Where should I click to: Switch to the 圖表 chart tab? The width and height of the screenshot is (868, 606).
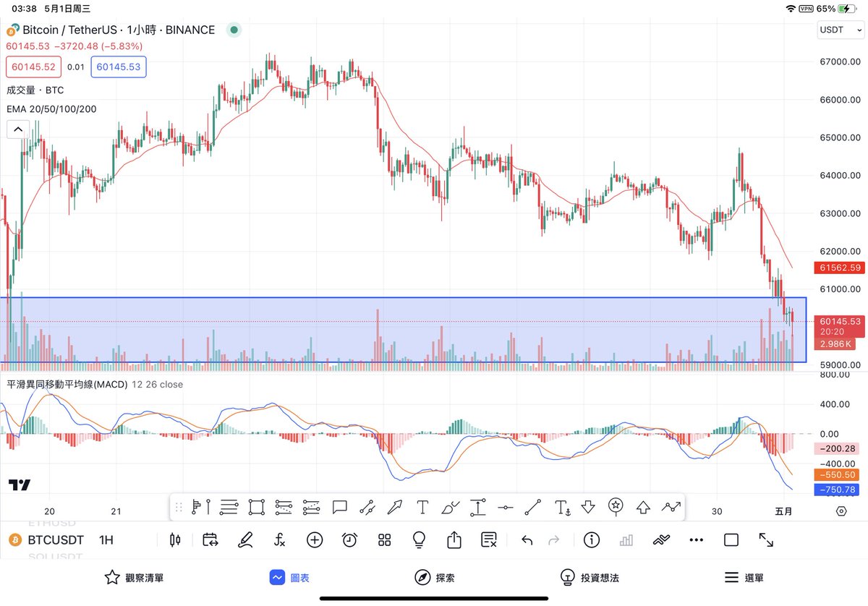pyautogui.click(x=289, y=578)
